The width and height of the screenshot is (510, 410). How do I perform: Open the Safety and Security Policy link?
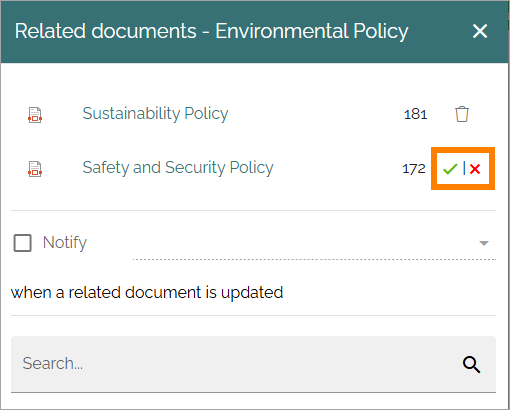(178, 168)
